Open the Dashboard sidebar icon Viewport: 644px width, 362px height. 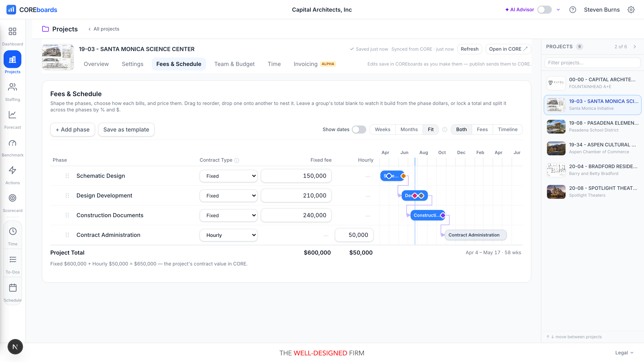[12, 32]
